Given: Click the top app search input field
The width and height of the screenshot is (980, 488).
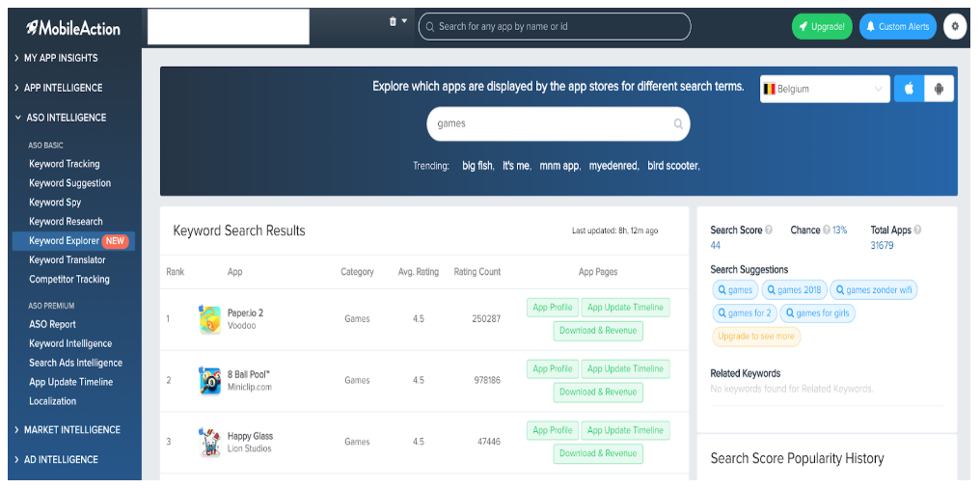Looking at the screenshot, I should pos(559,26).
